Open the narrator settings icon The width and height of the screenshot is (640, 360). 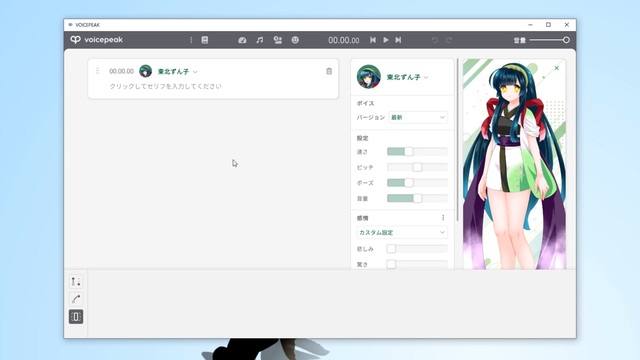point(278,40)
